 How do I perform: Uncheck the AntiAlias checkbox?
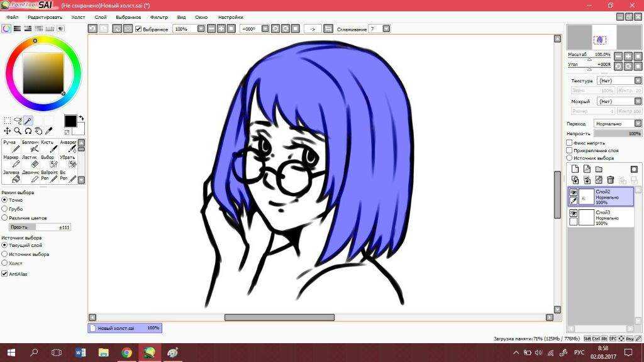tap(5, 274)
